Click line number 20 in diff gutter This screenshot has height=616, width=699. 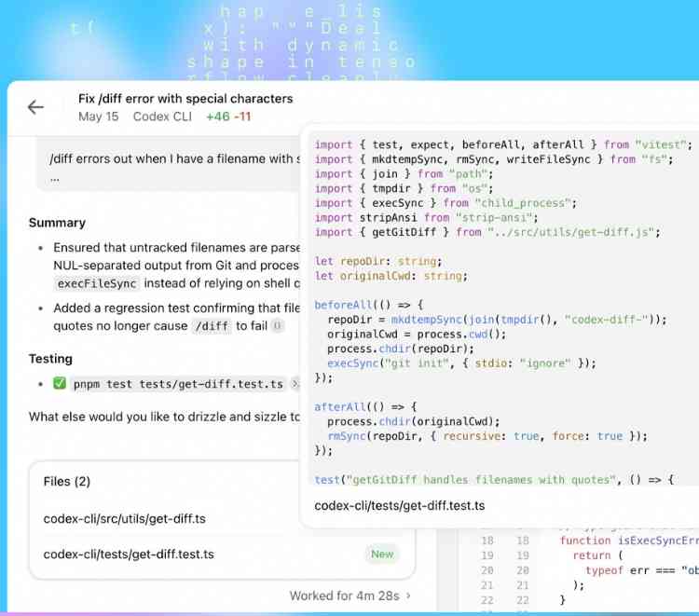click(x=487, y=570)
